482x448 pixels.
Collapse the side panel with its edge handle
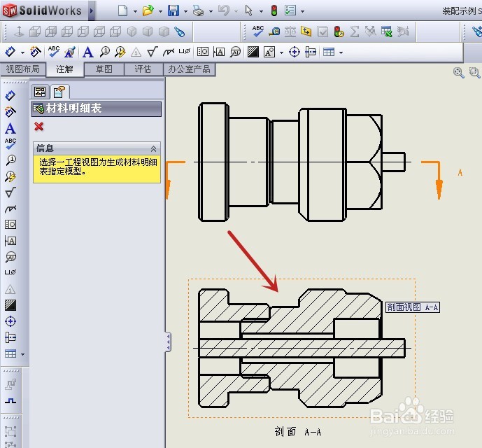[168, 342]
